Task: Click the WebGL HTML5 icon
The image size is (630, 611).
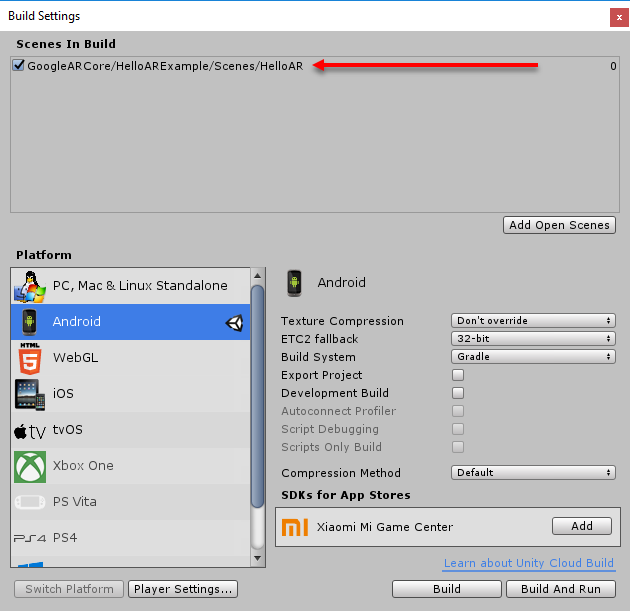Action: [30, 358]
